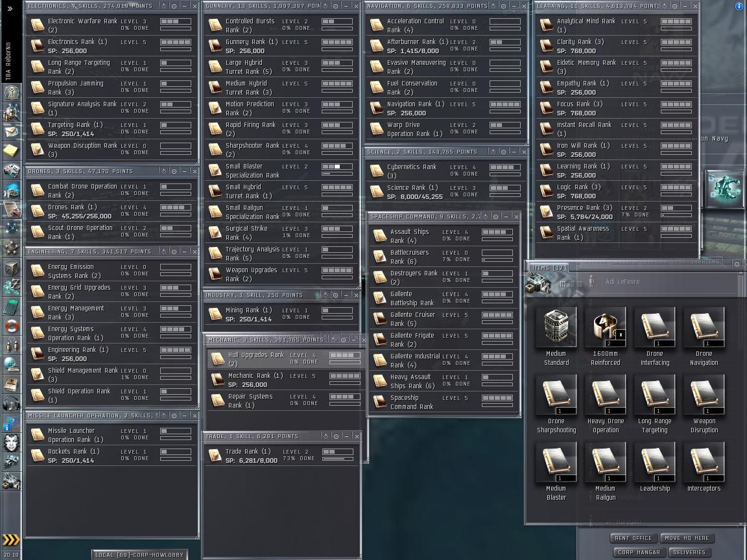This screenshot has width=747, height=560.
Task: Click the Assault Ships skill book icon
Action: pyautogui.click(x=380, y=236)
